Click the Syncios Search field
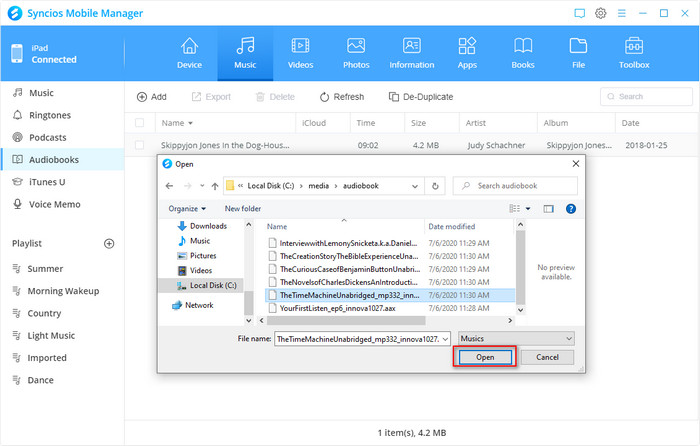 (x=646, y=96)
